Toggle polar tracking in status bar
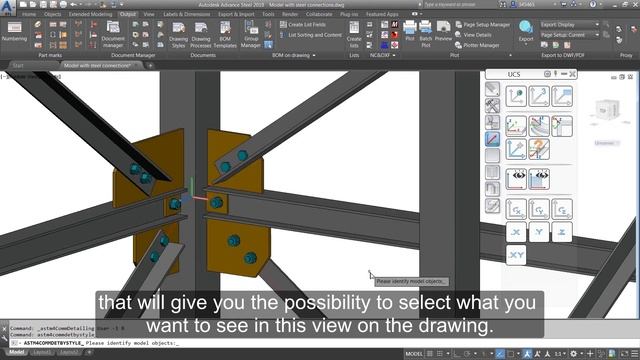This screenshot has width=640, height=360. 467,353
